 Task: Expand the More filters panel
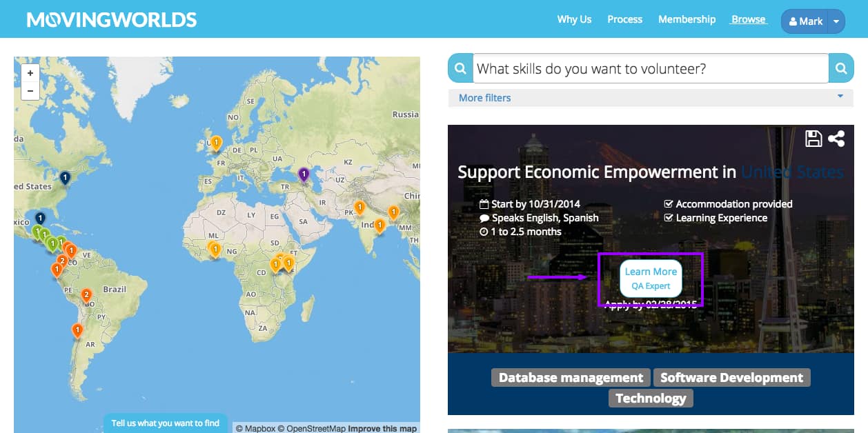tap(483, 98)
